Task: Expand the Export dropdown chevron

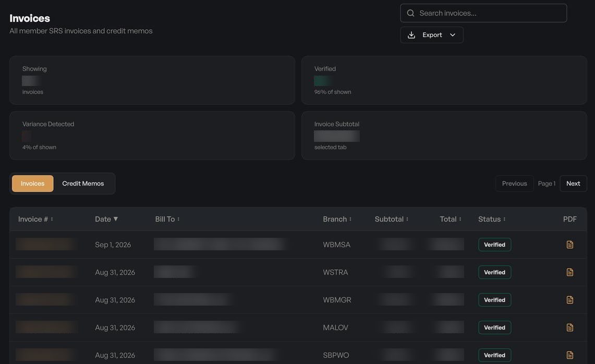Action: click(452, 35)
